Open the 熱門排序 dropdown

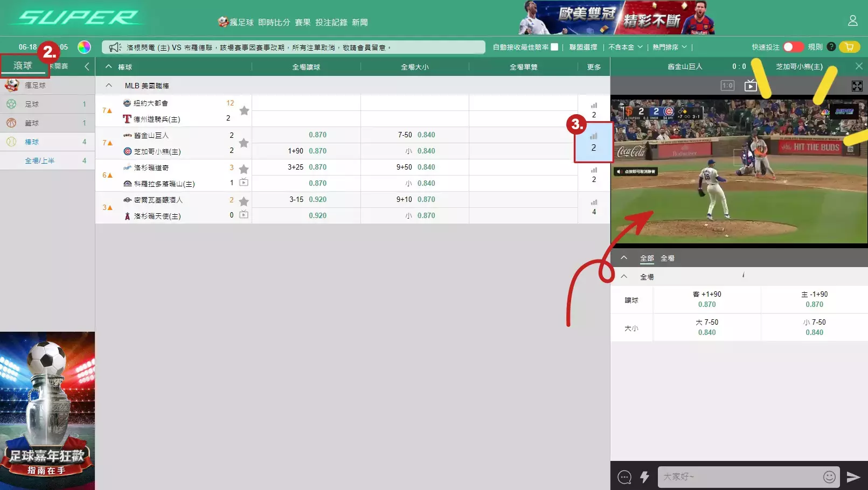[670, 47]
